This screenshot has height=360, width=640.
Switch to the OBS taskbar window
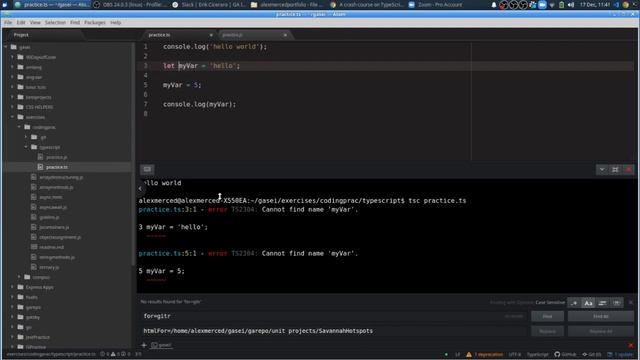click(x=130, y=5)
